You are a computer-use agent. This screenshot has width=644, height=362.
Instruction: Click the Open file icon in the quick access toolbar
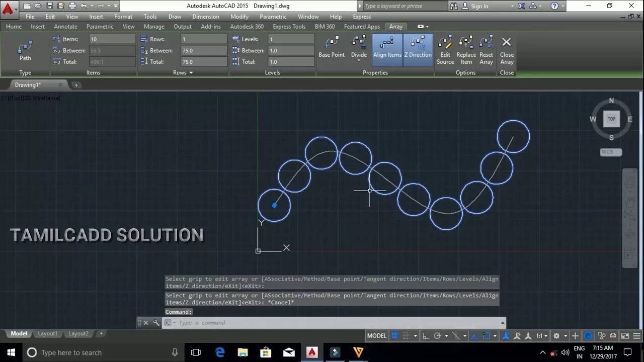point(38,6)
